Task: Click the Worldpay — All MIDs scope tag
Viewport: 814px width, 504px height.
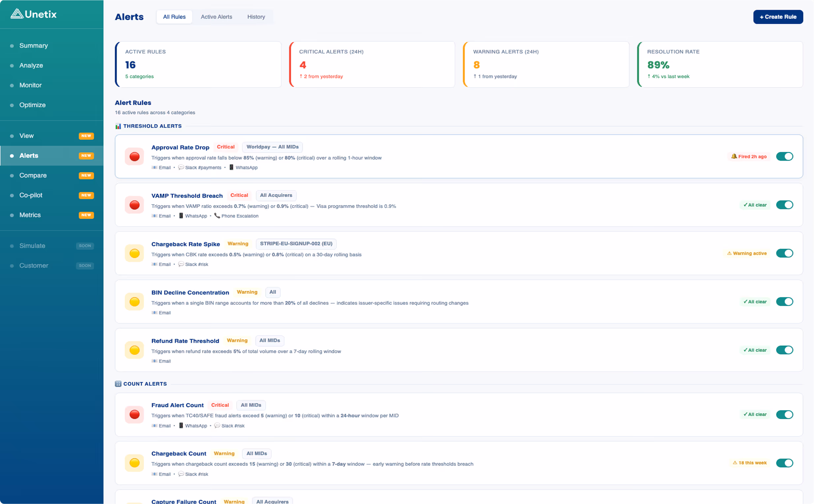Action: [x=272, y=147]
